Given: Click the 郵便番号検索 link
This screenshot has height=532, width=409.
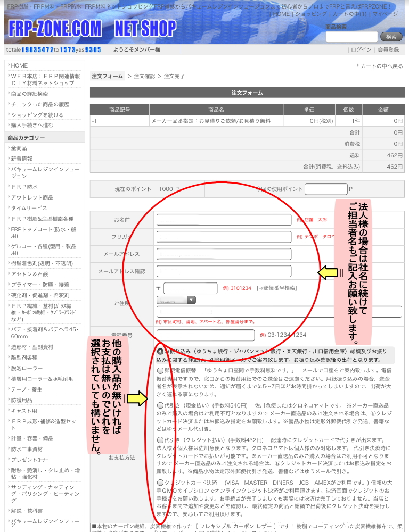Looking at the screenshot, I should (276, 288).
